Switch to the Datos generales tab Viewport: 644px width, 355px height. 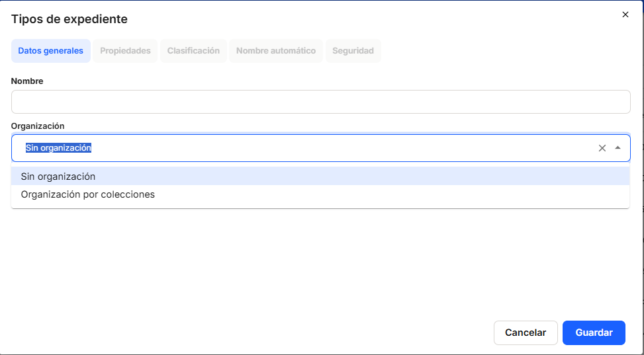[51, 51]
